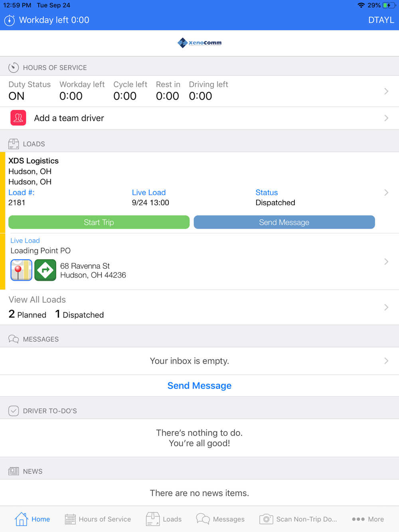
Task: Tap the Driving left 0:00 value
Action: 200,96
